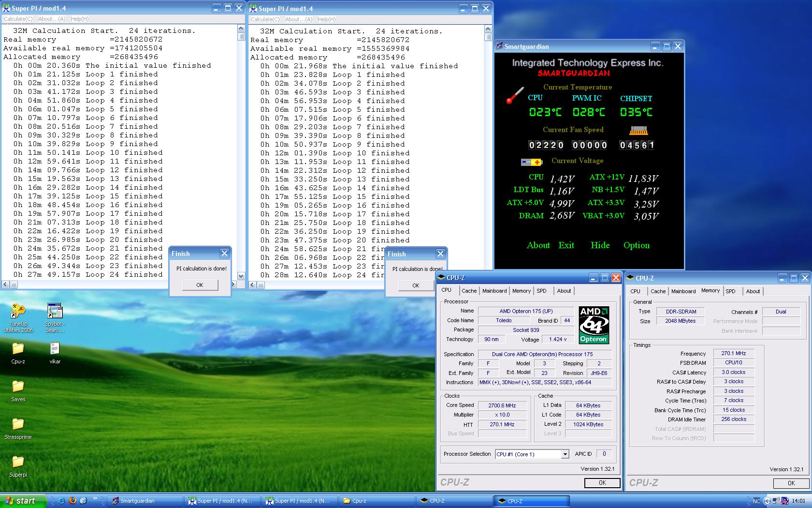The height and width of the screenshot is (508, 812).
Task: Switch to About tab in left CPU-Z
Action: 564,291
